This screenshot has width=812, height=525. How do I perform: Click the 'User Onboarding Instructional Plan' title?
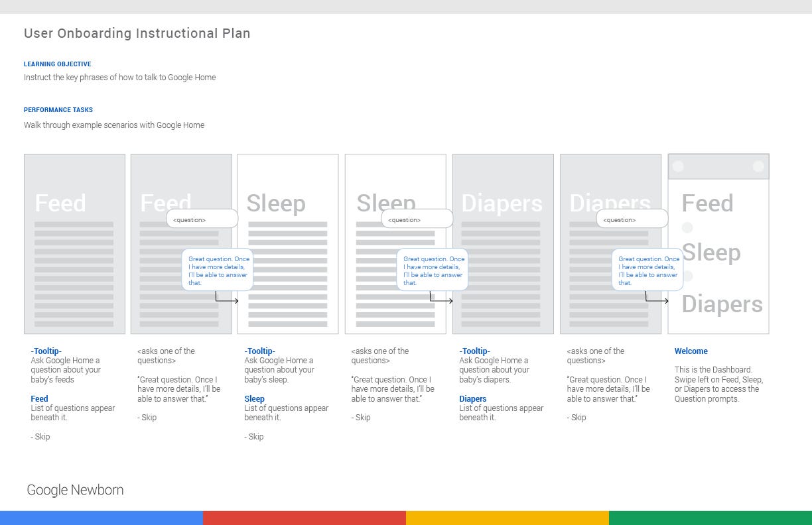point(137,33)
